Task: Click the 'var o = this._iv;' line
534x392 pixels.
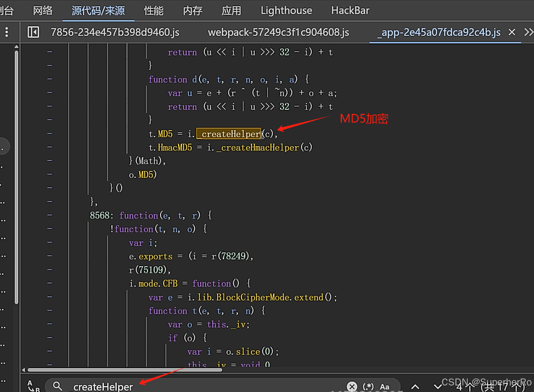Action: click(x=209, y=325)
